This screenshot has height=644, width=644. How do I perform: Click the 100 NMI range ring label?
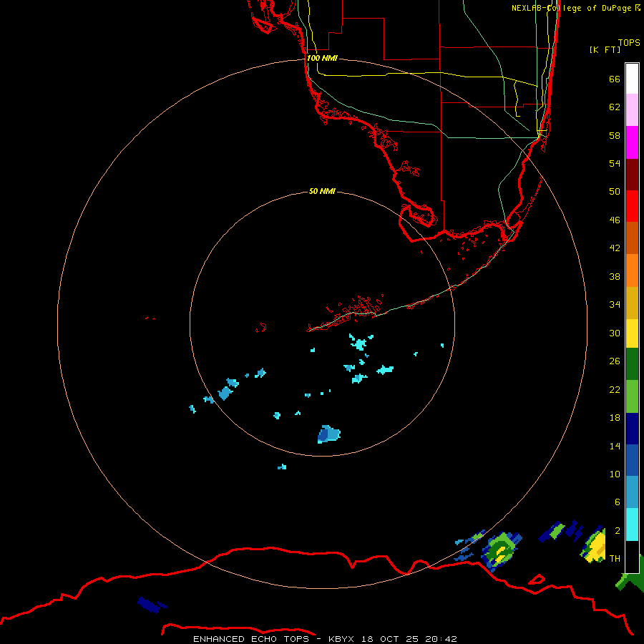(322, 58)
